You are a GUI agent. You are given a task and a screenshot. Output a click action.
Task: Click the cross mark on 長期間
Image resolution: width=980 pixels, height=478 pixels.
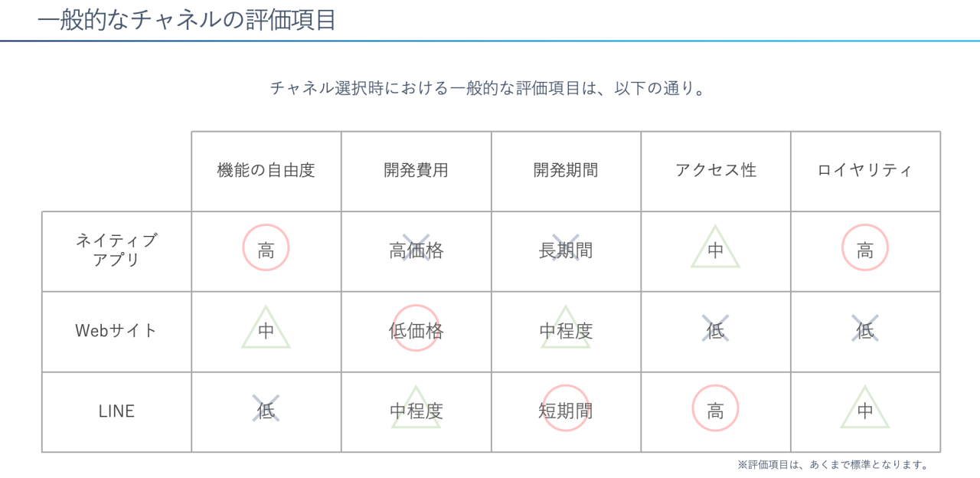pos(566,247)
